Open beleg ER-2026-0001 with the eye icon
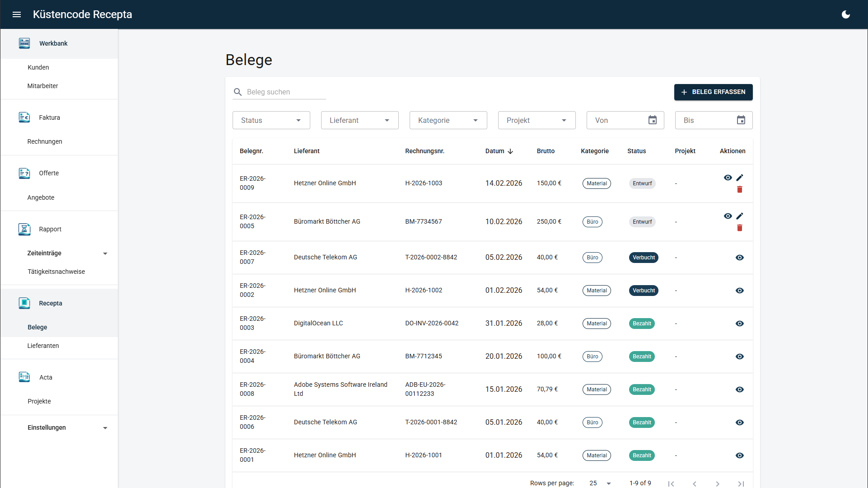The width and height of the screenshot is (868, 488). 740,455
